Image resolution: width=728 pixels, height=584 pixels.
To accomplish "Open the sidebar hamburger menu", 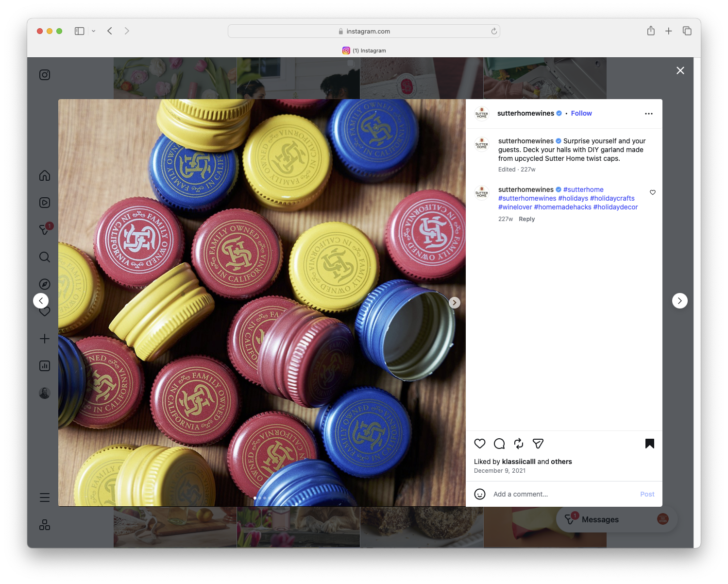I will pos(45,497).
